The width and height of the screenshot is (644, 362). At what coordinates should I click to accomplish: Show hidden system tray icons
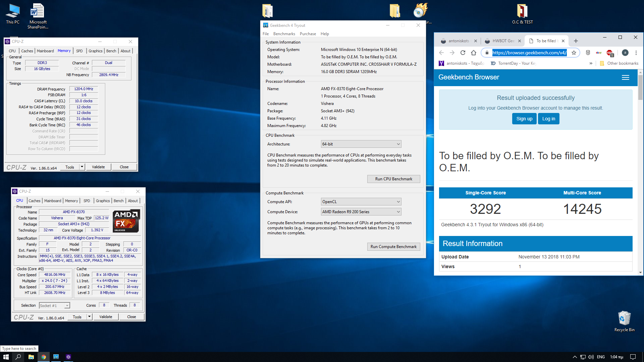(x=575, y=357)
